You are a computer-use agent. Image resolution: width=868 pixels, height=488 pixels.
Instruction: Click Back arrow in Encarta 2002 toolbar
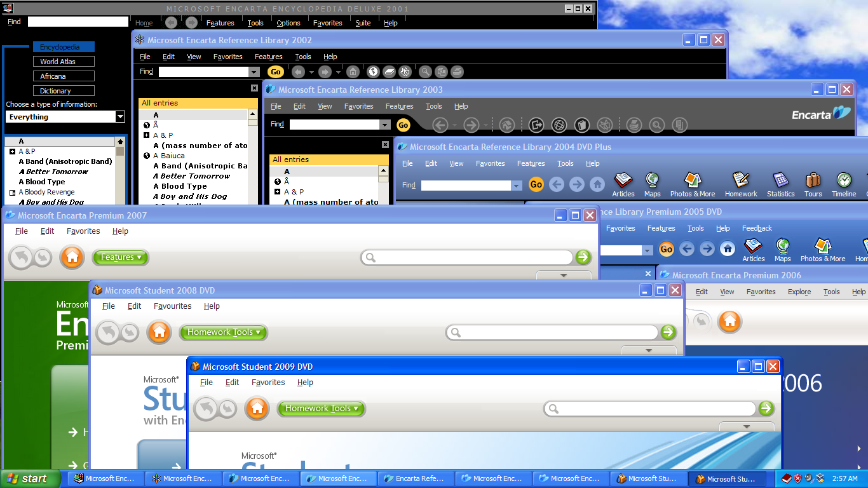pos(298,72)
